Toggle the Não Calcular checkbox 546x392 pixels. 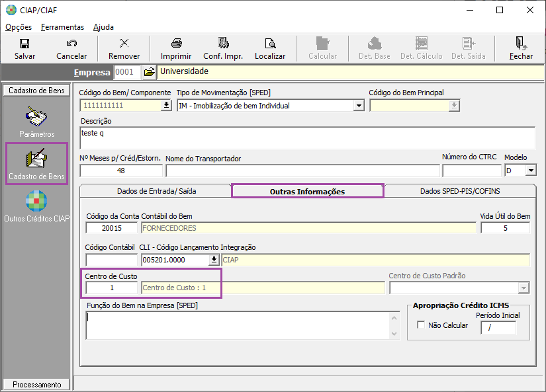click(421, 325)
